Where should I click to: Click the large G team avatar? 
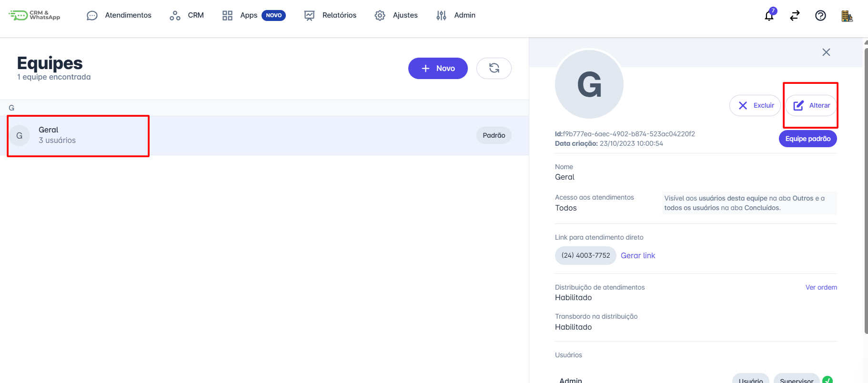pos(589,84)
